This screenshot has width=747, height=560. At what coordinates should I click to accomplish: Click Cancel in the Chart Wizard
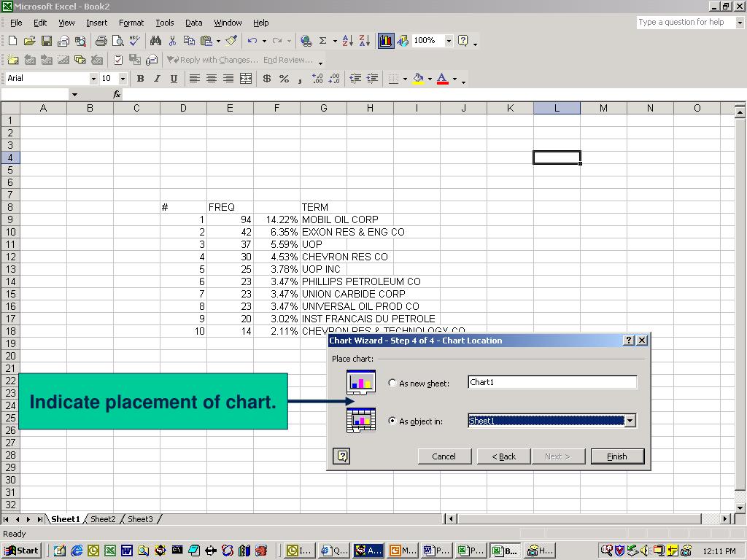pyautogui.click(x=444, y=456)
